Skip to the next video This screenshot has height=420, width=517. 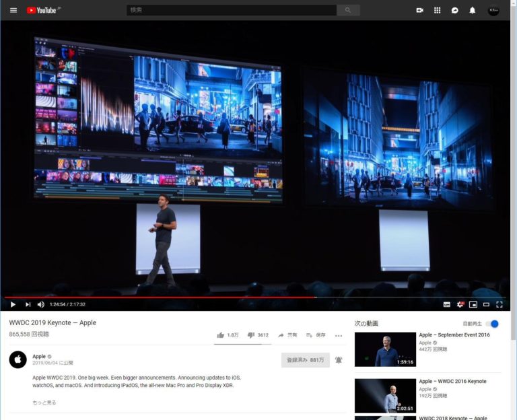[28, 304]
